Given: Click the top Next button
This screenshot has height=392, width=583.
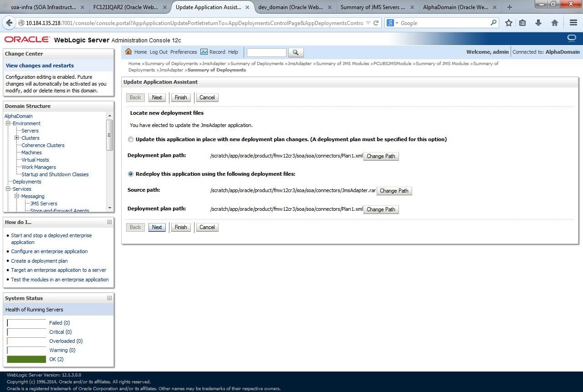Looking at the screenshot, I should coord(157,97).
